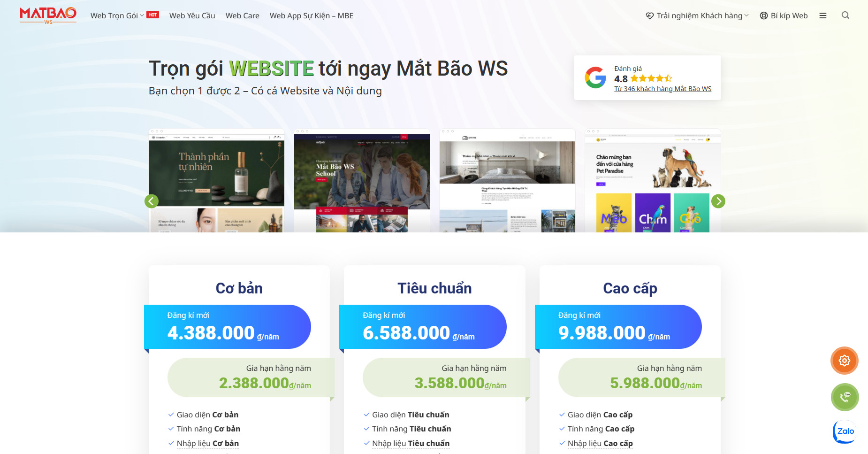Click the orange gear floating button
Screen dimensions: 868x454
tap(845, 361)
